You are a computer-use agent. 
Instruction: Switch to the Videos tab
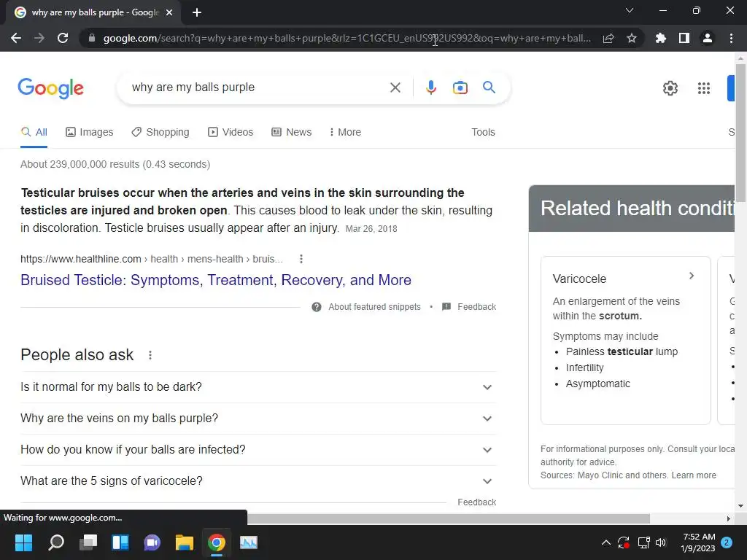231,133
